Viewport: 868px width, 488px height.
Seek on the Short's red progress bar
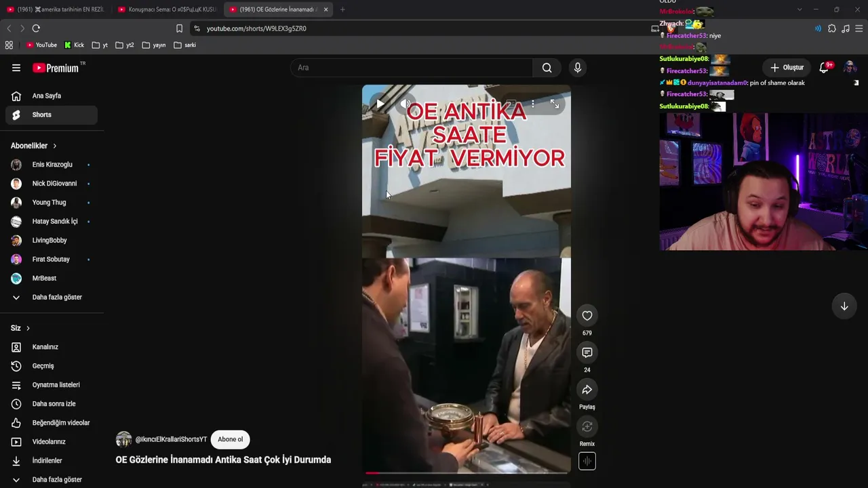click(467, 472)
